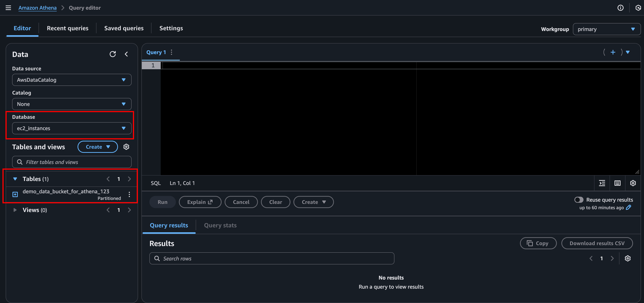Open the Database dropdown ec2_instances
Viewport: 644px width, 303px height.
click(72, 128)
